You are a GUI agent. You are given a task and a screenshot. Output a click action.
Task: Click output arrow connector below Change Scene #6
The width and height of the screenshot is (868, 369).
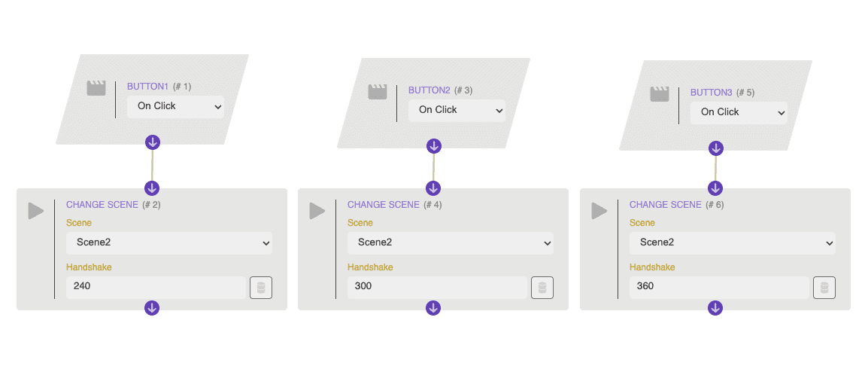715,308
